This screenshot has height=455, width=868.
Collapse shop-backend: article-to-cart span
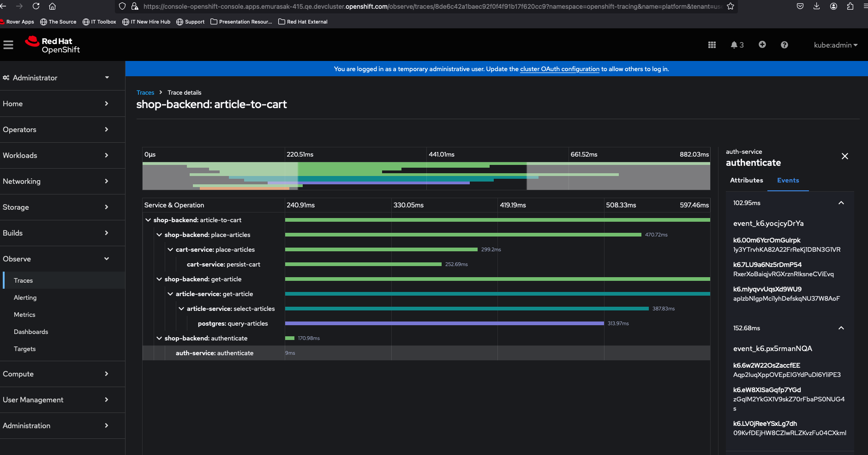point(148,220)
